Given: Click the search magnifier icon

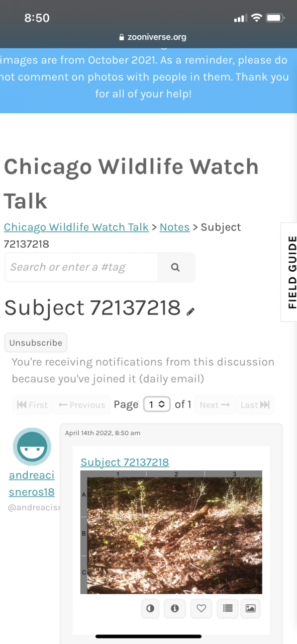Looking at the screenshot, I should click(x=175, y=267).
